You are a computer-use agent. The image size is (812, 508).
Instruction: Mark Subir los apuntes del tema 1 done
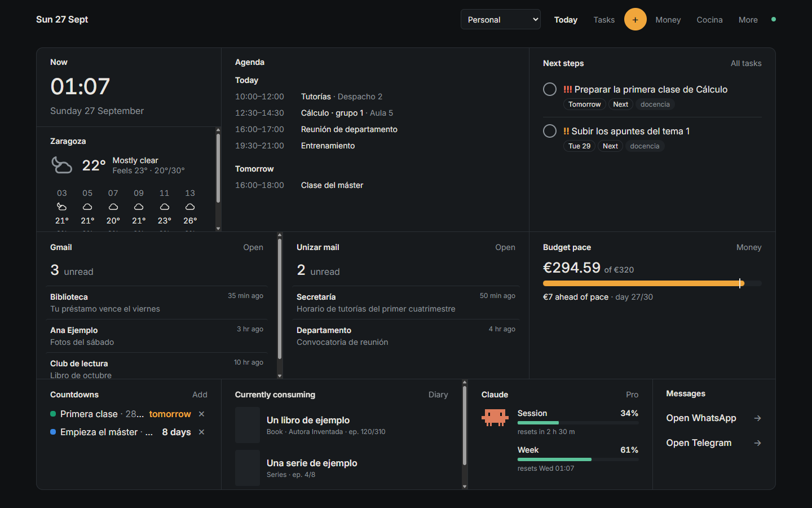[550, 131]
